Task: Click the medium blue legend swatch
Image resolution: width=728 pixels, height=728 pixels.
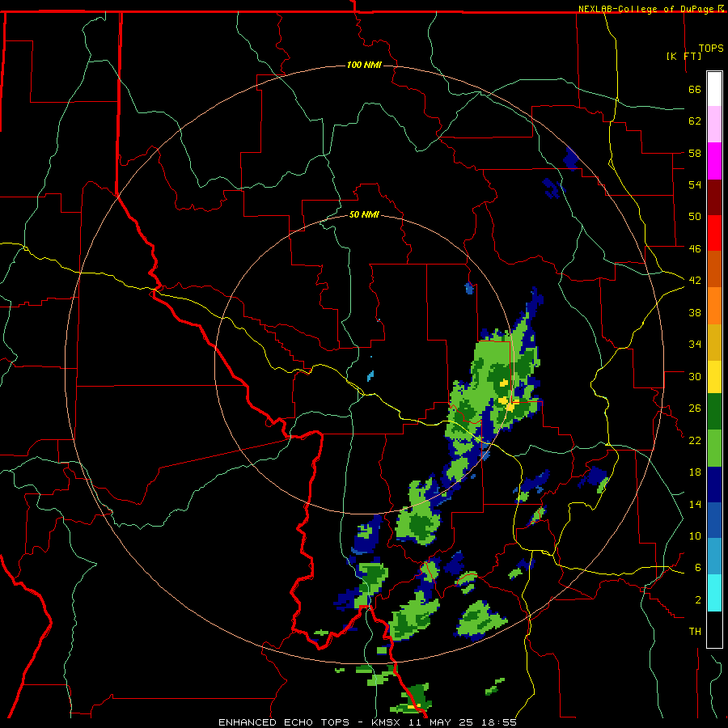Action: pos(714,520)
